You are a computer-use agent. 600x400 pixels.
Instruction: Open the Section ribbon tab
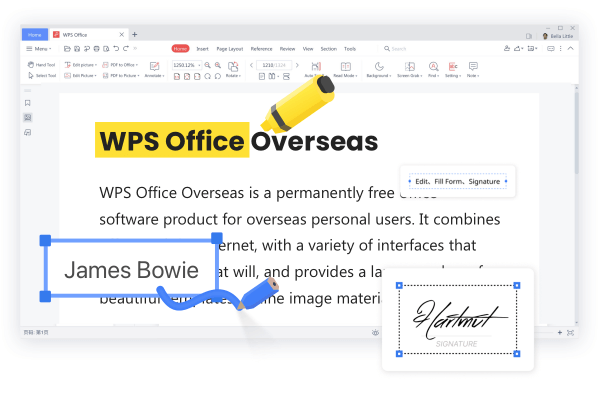tap(329, 49)
